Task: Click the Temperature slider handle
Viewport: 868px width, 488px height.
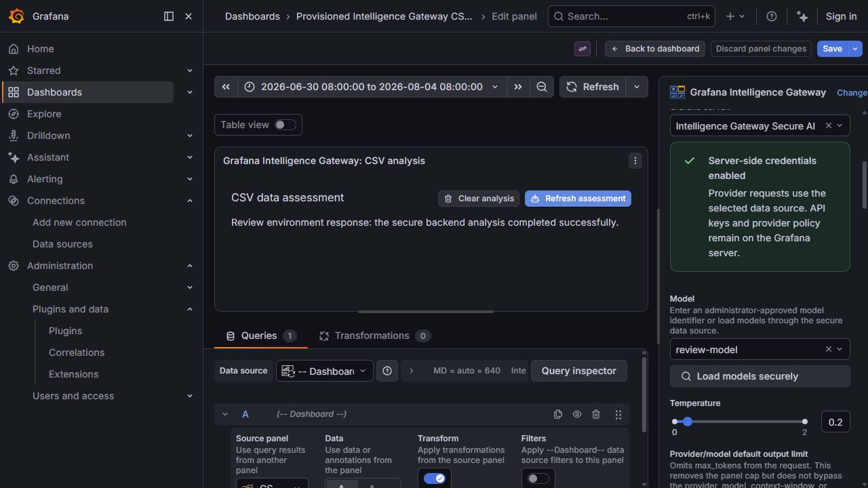Action: click(687, 422)
